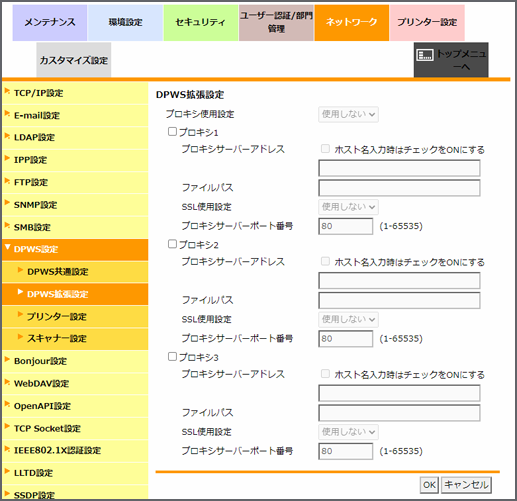Click the OK button

(x=429, y=485)
